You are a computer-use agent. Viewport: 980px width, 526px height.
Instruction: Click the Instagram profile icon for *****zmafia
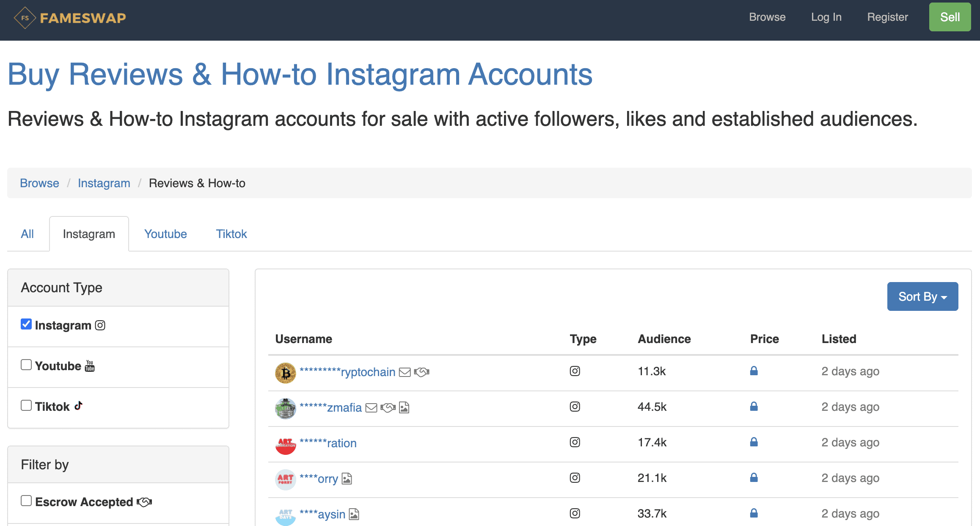tap(284, 408)
